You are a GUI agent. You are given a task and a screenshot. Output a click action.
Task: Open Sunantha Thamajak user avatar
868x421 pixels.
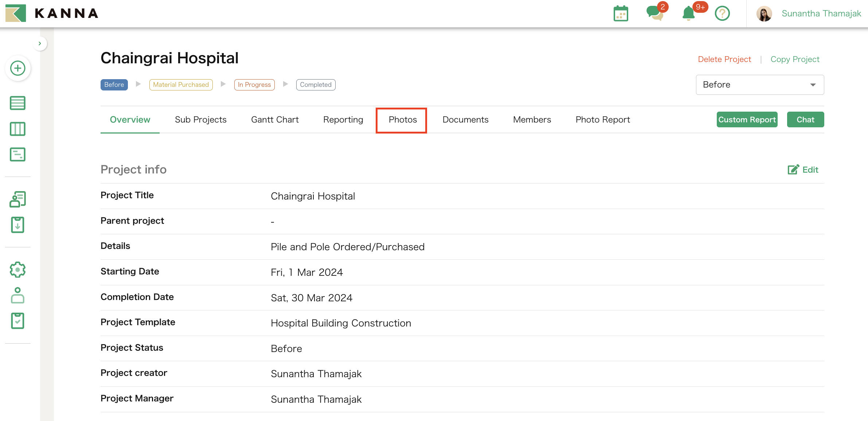pyautogui.click(x=764, y=14)
